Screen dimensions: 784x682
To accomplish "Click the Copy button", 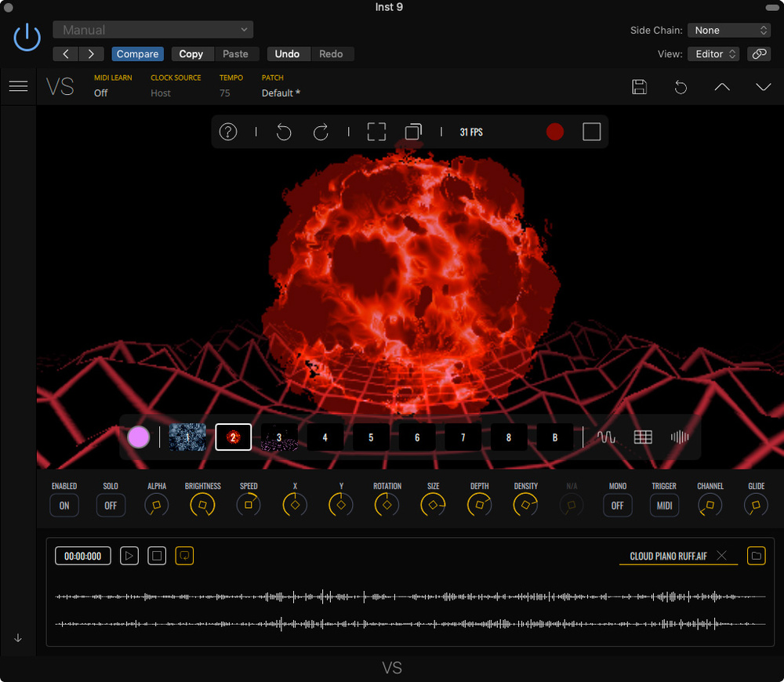I will [191, 54].
